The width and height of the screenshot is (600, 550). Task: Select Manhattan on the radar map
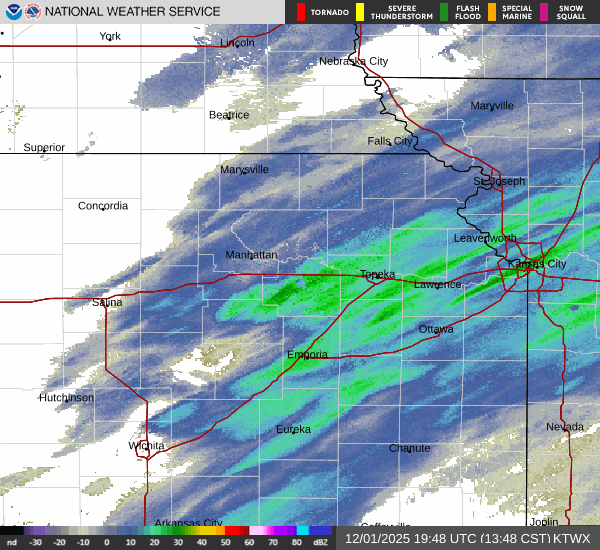point(251,255)
